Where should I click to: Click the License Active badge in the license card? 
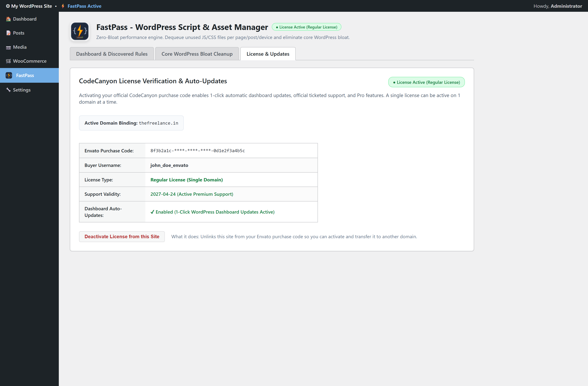click(x=426, y=82)
